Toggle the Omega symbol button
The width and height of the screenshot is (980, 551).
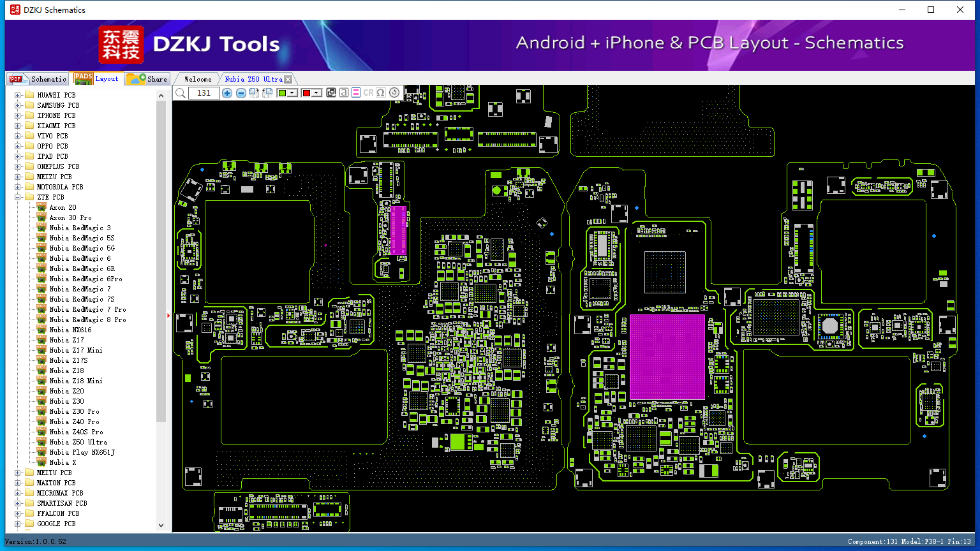(x=381, y=93)
